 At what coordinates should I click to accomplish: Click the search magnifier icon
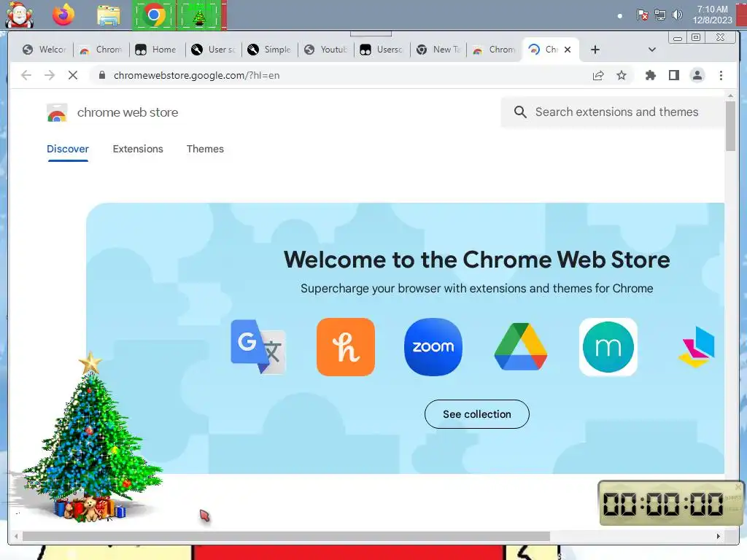point(520,112)
